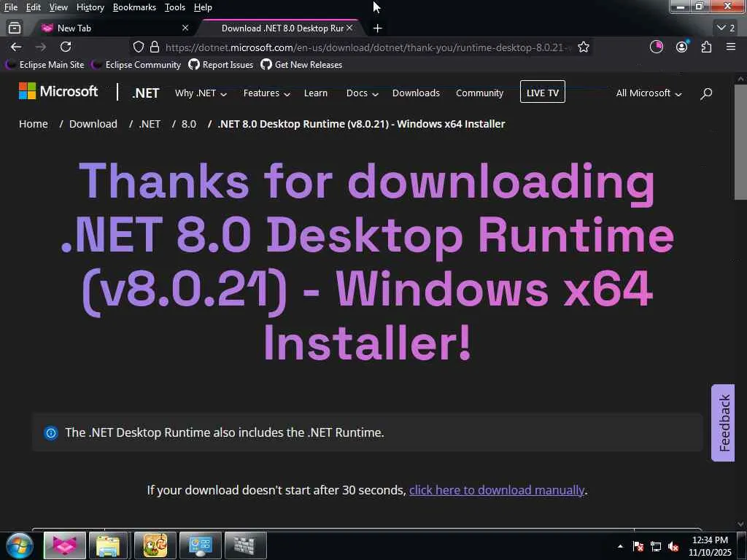Open the firewall brick wall taskbar icon
Image resolution: width=747 pixels, height=560 pixels.
click(x=245, y=545)
